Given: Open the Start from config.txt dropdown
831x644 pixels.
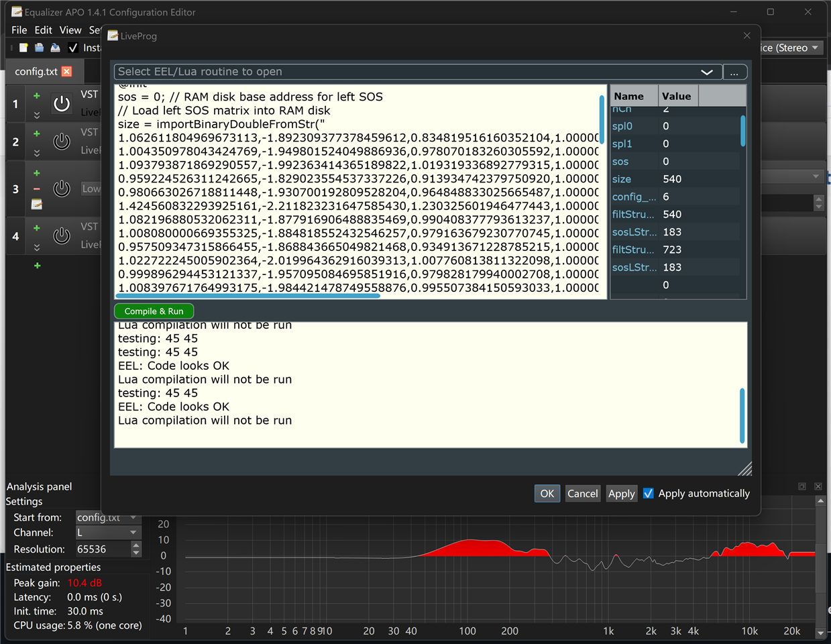Looking at the screenshot, I should (108, 517).
